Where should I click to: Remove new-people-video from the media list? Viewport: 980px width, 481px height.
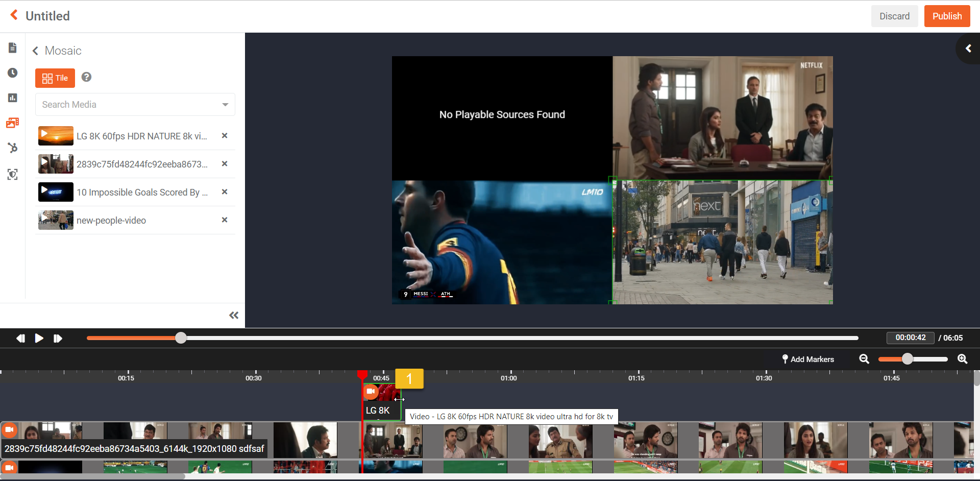coord(225,220)
